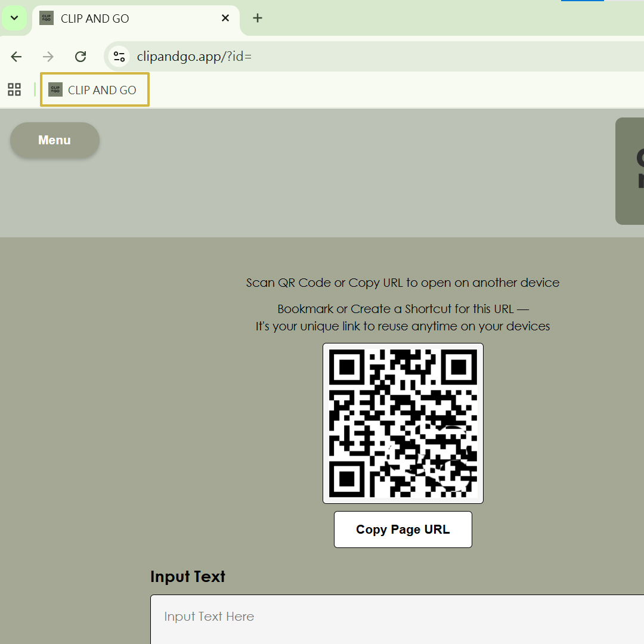Click the Copy Page URL button

pos(402,529)
